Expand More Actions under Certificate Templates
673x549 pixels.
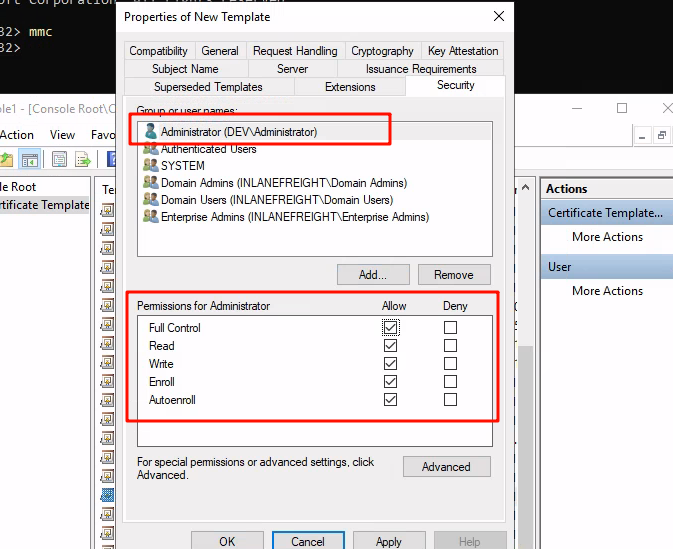[x=607, y=237]
